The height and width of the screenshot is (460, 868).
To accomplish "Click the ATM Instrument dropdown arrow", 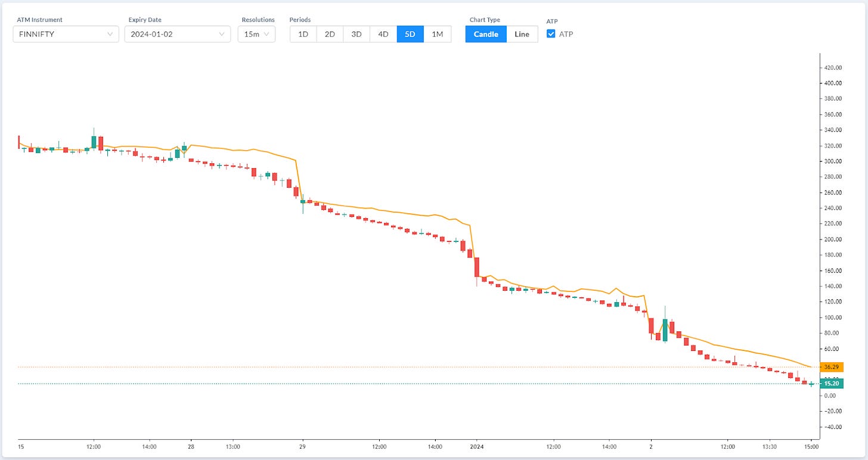I will (x=110, y=34).
